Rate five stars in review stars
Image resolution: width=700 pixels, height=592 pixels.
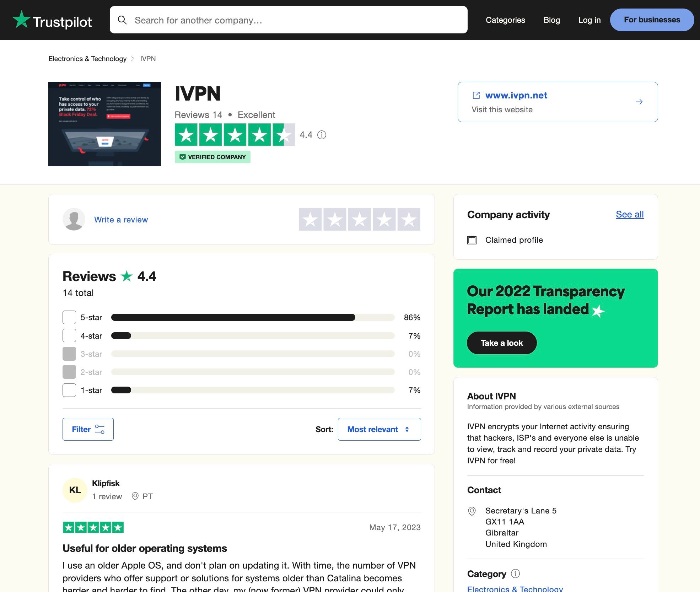(409, 219)
